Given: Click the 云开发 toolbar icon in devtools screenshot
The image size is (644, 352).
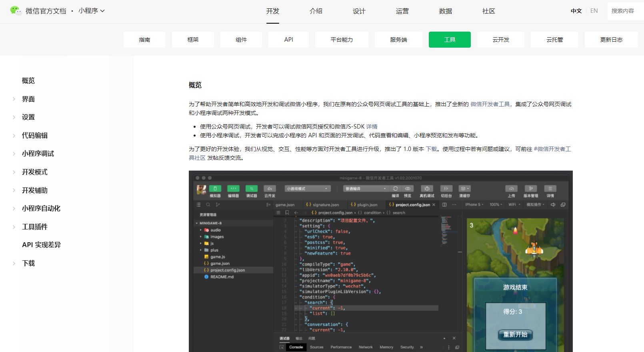Looking at the screenshot, I should tap(270, 189).
